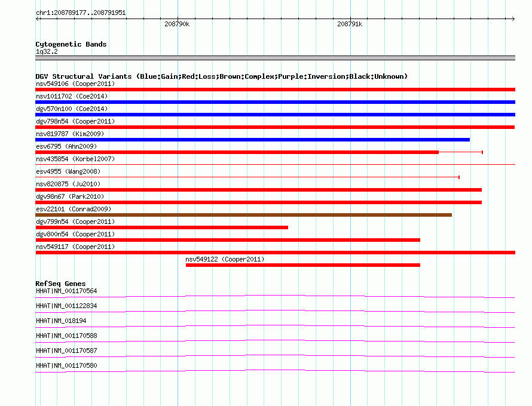Click the blue bar under dgv570n100
532x406 pixels.
point(275,115)
